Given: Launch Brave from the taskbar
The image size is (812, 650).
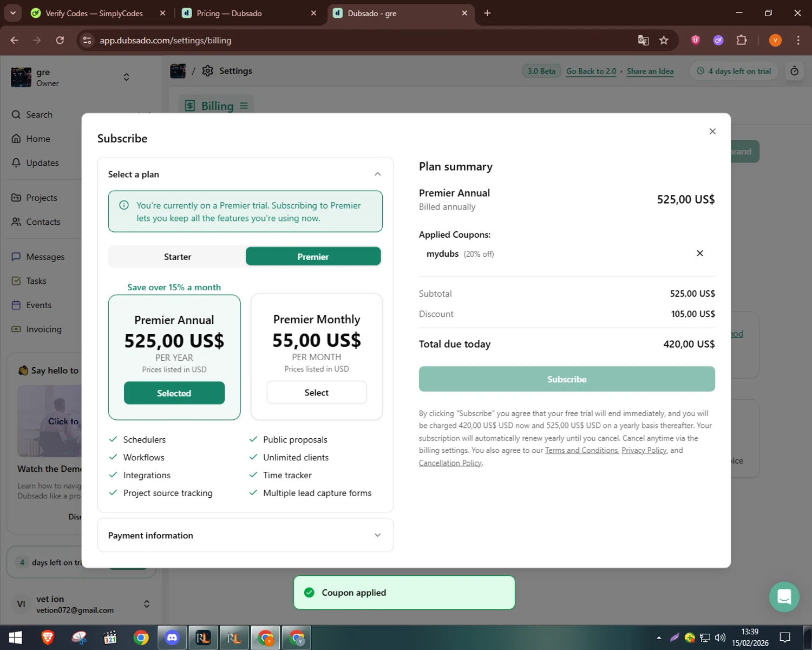Looking at the screenshot, I should coord(48,638).
